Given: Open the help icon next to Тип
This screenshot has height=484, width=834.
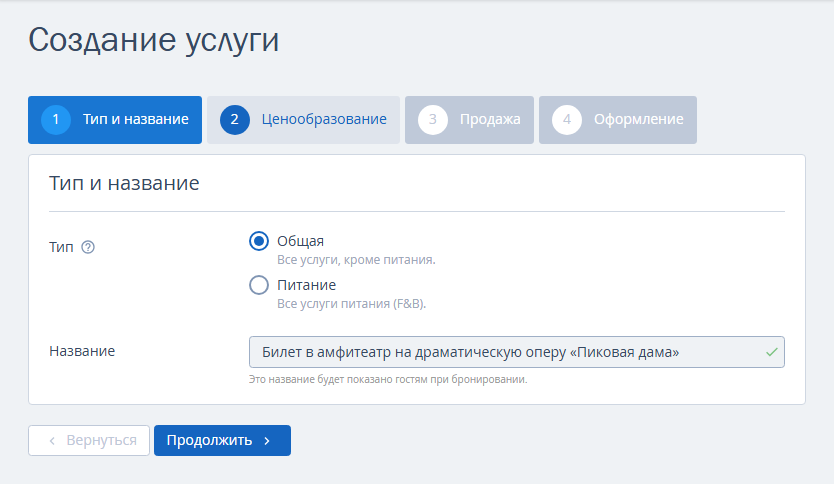Looking at the screenshot, I should click(x=88, y=247).
